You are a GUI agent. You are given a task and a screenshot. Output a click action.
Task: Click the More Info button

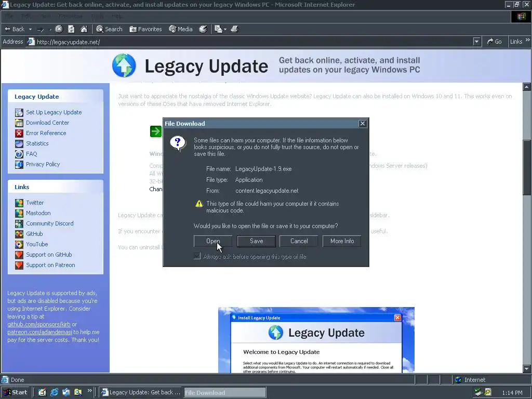coord(342,241)
